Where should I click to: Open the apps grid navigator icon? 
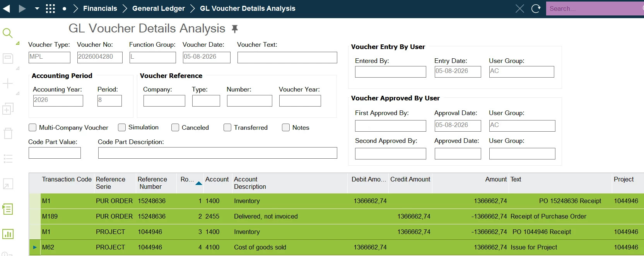click(50, 8)
